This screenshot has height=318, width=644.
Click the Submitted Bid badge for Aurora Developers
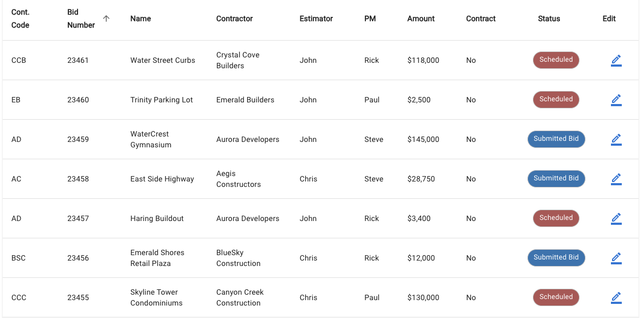click(556, 139)
